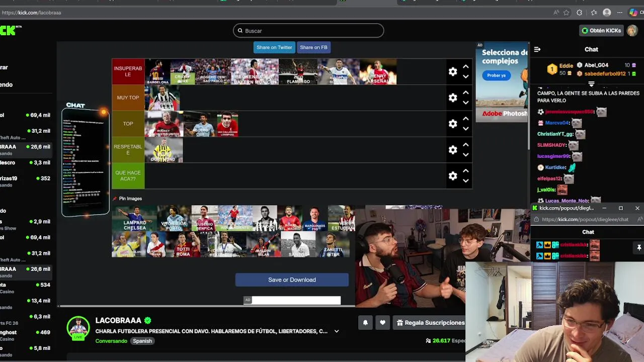The image size is (644, 362).
Task: Move RESPETABLE tier row up
Action: [466, 145]
